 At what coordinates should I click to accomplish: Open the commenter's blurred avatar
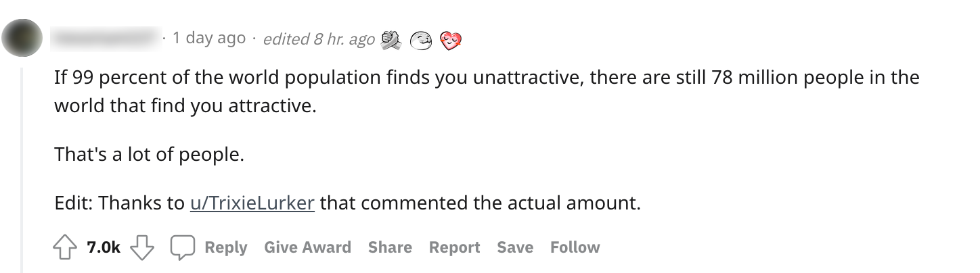coord(24,39)
